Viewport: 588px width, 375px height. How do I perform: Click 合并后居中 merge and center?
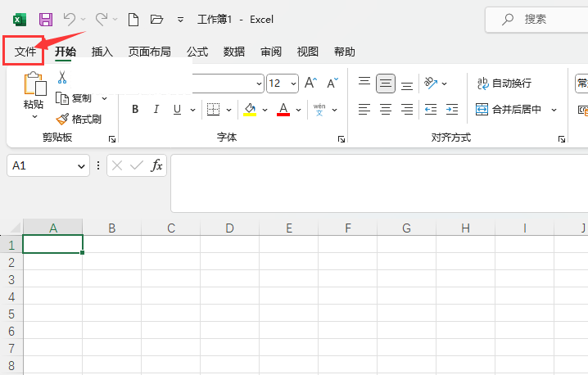point(509,110)
